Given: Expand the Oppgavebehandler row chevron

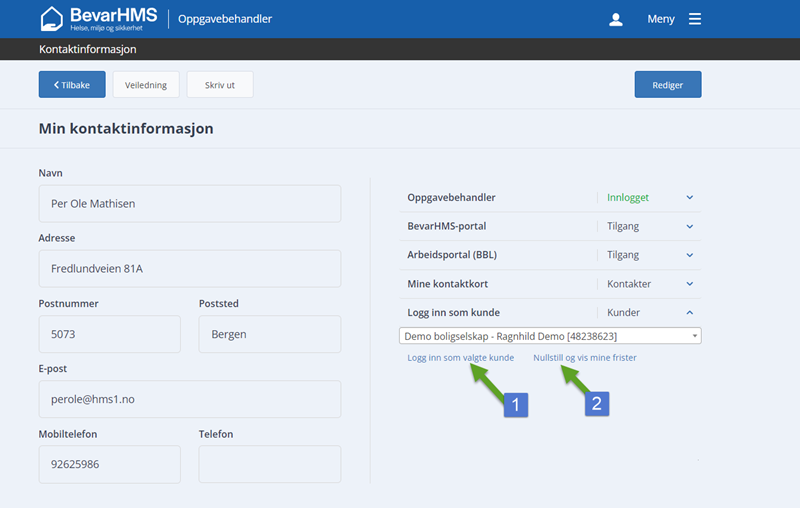Looking at the screenshot, I should (x=690, y=198).
